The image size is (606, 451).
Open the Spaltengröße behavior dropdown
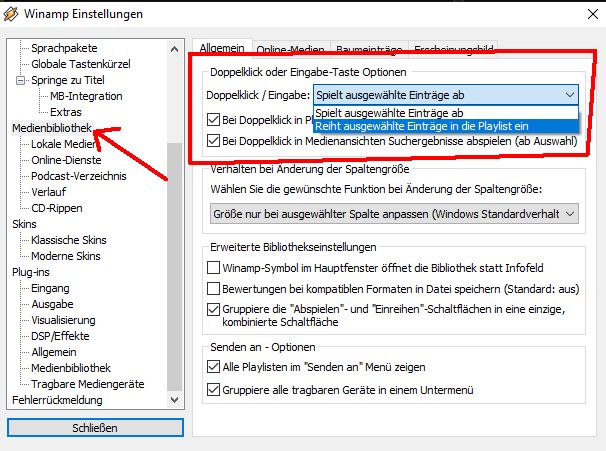click(x=394, y=214)
